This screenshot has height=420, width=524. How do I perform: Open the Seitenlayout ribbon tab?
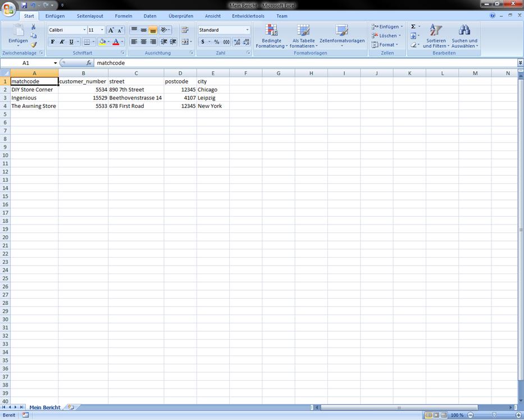90,16
